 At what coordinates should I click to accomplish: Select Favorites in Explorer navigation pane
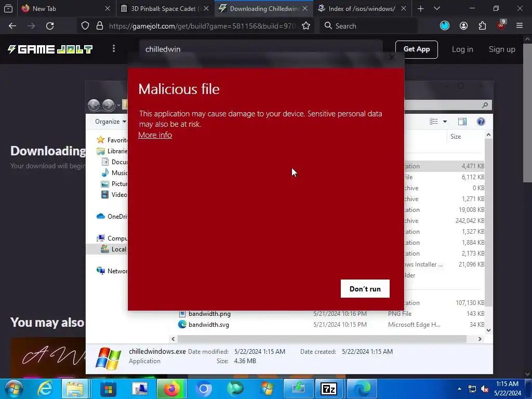112,140
